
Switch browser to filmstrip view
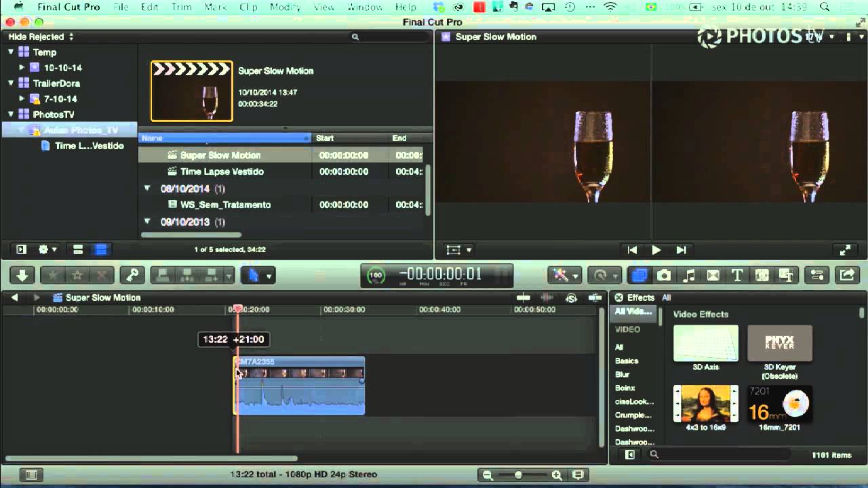pyautogui.click(x=78, y=249)
